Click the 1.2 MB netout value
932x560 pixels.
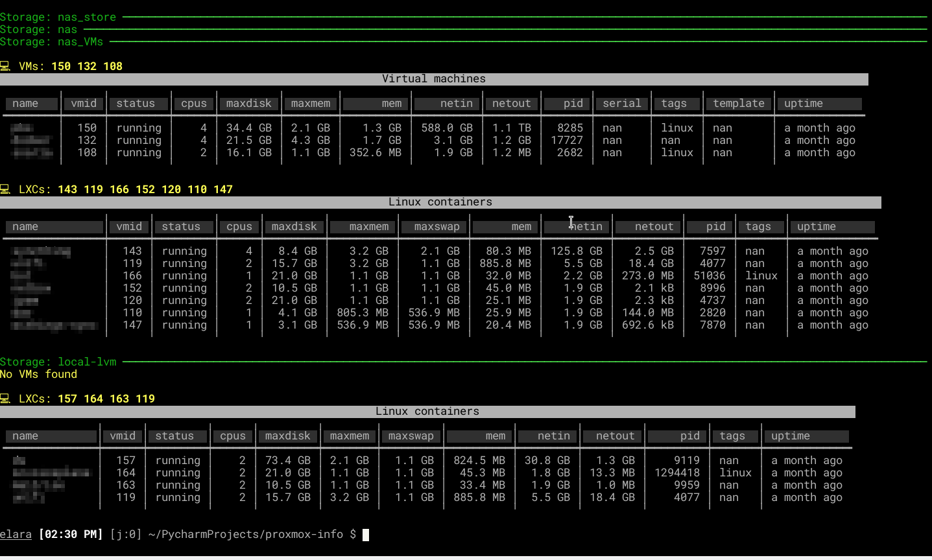pyautogui.click(x=512, y=152)
